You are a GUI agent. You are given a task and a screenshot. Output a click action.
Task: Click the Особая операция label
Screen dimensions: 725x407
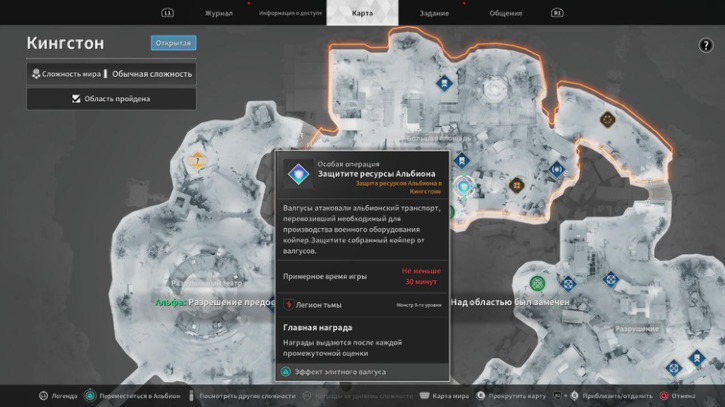348,164
